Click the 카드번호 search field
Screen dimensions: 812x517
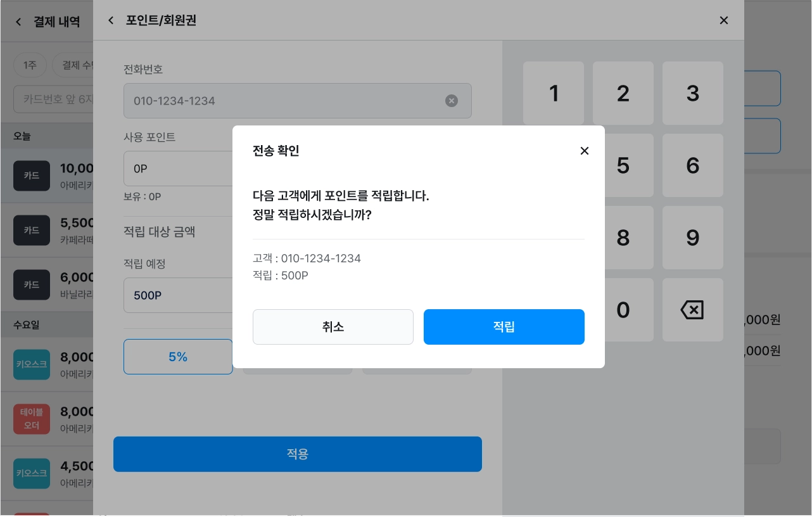pyautogui.click(x=53, y=99)
